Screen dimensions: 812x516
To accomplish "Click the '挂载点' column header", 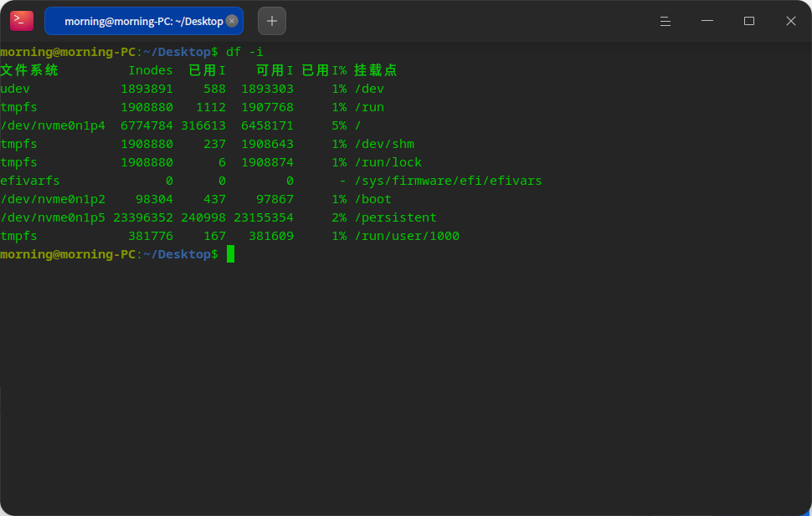I will [376, 70].
